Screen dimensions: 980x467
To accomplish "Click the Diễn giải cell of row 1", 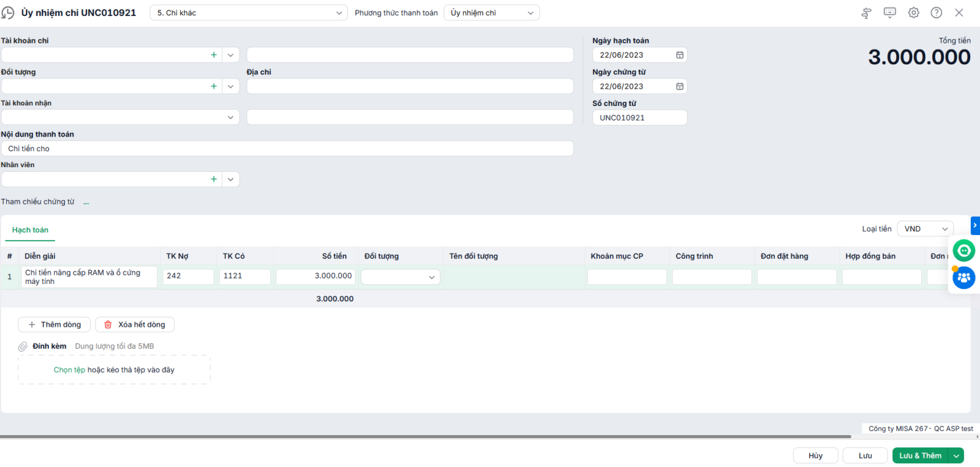I will tap(89, 277).
